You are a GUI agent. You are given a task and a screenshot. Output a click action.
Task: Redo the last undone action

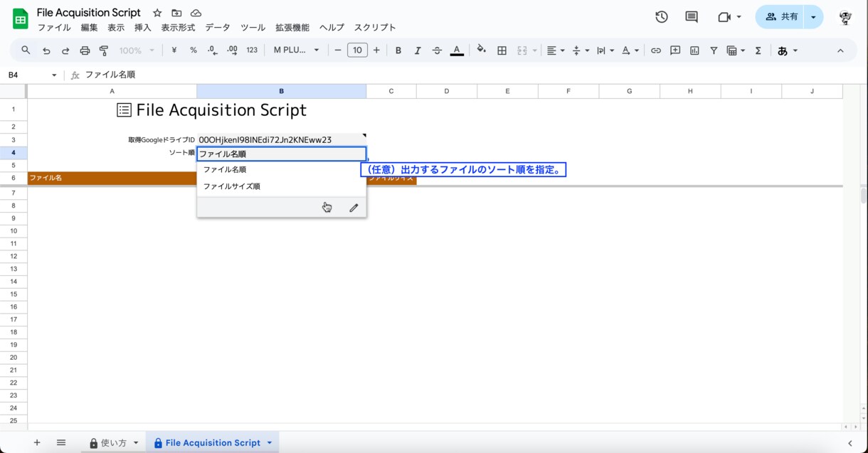(x=65, y=50)
